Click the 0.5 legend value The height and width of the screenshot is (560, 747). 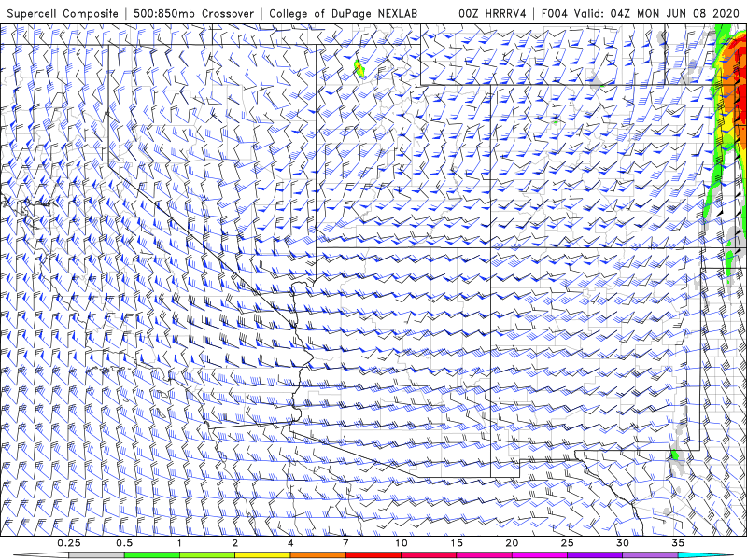pos(124,543)
